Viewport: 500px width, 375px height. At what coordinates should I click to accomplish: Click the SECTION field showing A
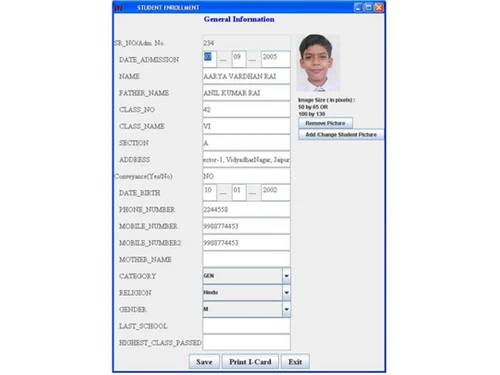pyautogui.click(x=246, y=143)
